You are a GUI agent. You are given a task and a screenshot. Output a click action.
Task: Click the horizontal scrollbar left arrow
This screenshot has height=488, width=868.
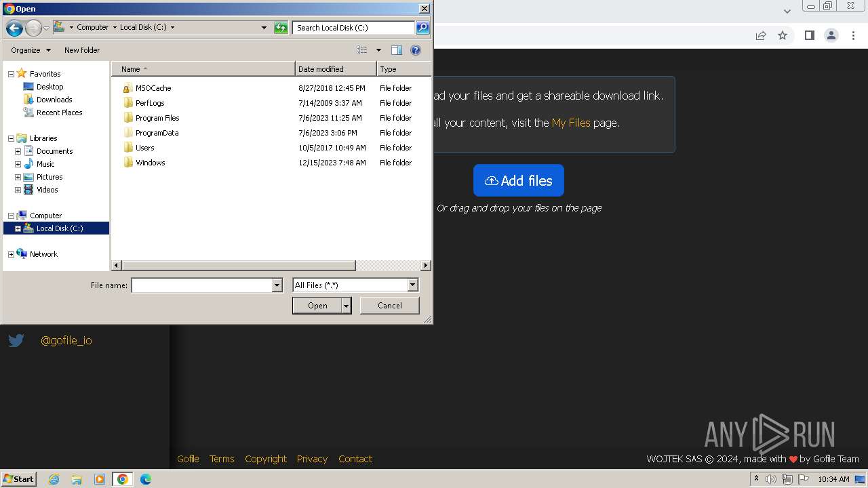pyautogui.click(x=117, y=266)
